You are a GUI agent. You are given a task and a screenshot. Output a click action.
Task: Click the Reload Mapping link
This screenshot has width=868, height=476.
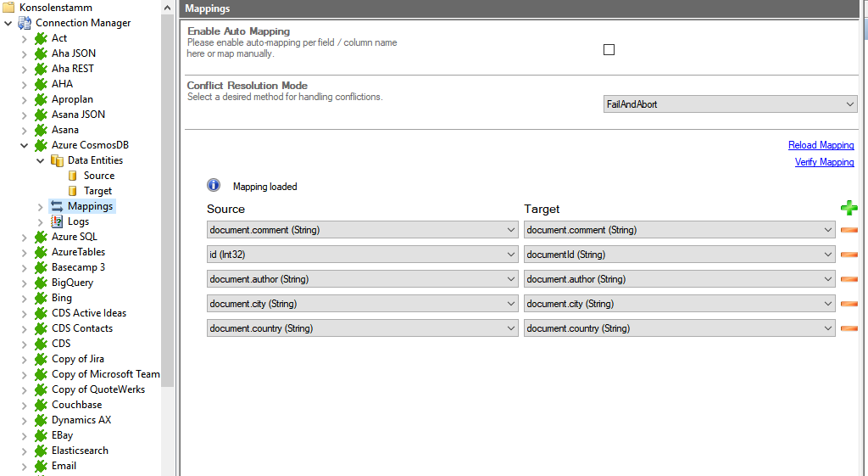821,145
